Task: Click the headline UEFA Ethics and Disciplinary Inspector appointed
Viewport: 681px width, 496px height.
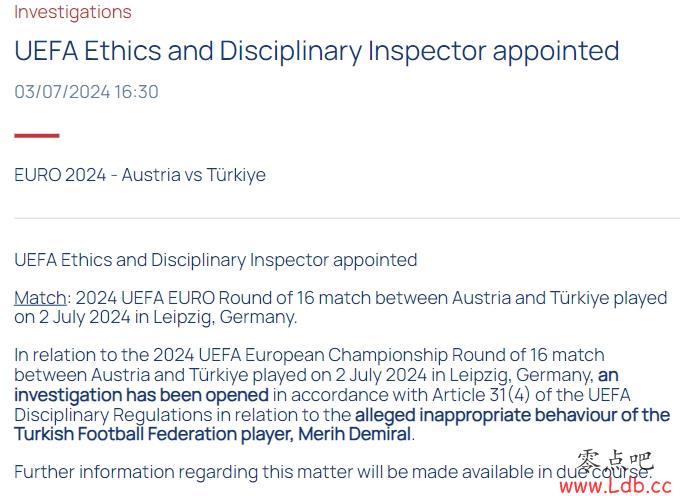Action: point(317,51)
